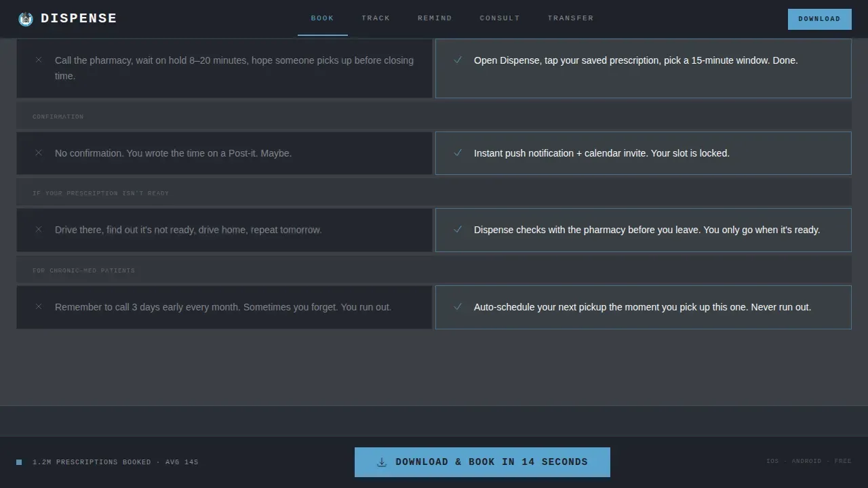Click the X icon beside 'Remember to call 3 days early'

pyautogui.click(x=39, y=306)
